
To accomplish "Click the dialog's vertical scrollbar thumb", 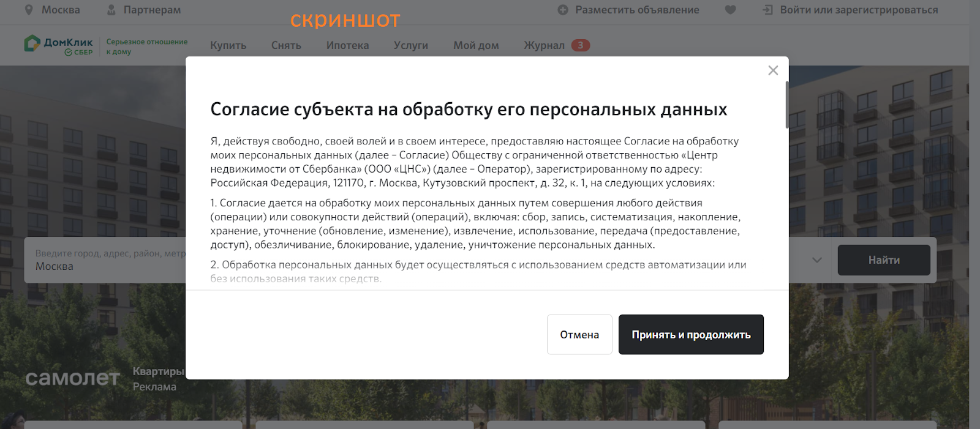I will coord(787,105).
